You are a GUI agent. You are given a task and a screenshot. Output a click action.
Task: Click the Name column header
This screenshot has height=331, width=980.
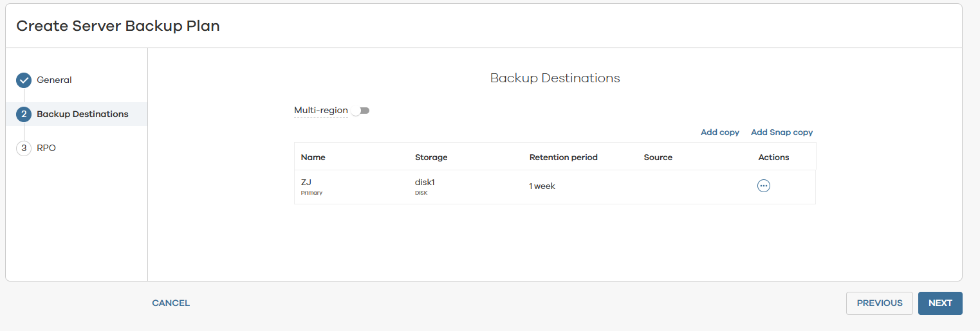point(313,157)
